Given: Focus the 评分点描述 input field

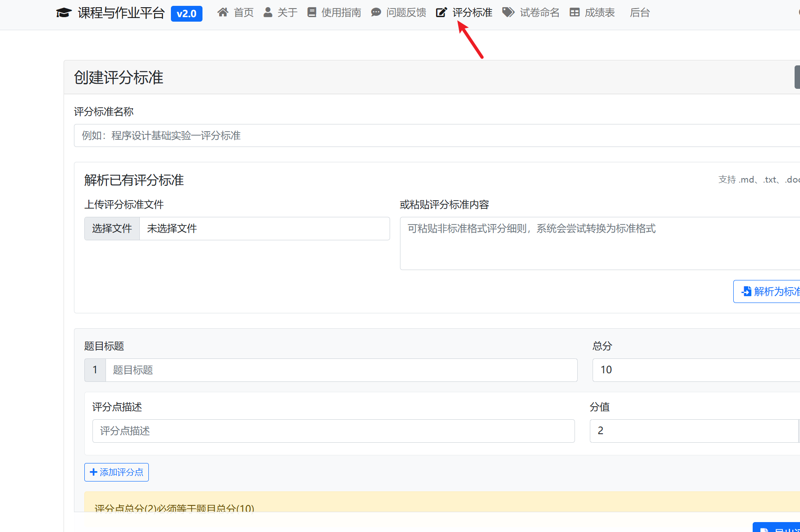Looking at the screenshot, I should point(334,431).
